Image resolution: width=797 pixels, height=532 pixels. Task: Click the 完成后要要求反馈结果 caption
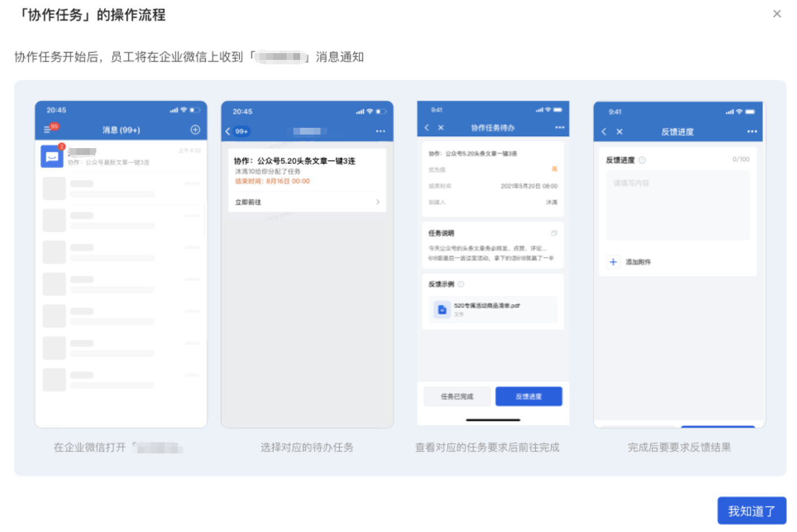(679, 447)
